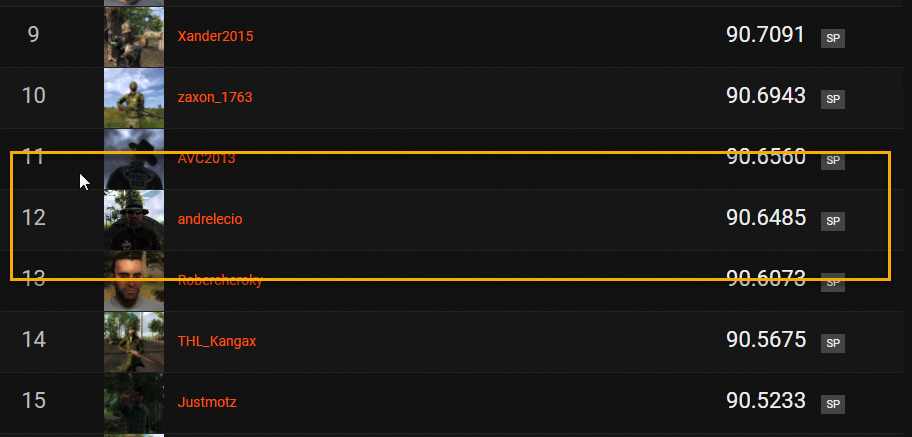
Task: Click the 90.6485 score for rank 12
Action: 766,218
